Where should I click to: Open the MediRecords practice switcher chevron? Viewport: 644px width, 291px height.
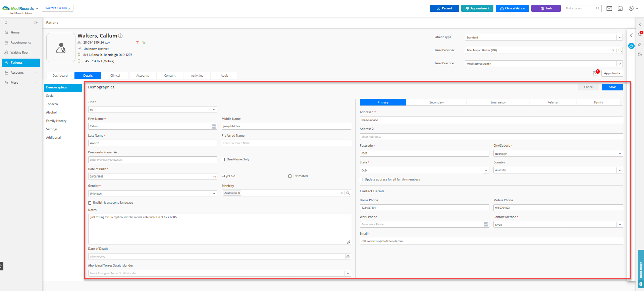(x=37, y=9)
